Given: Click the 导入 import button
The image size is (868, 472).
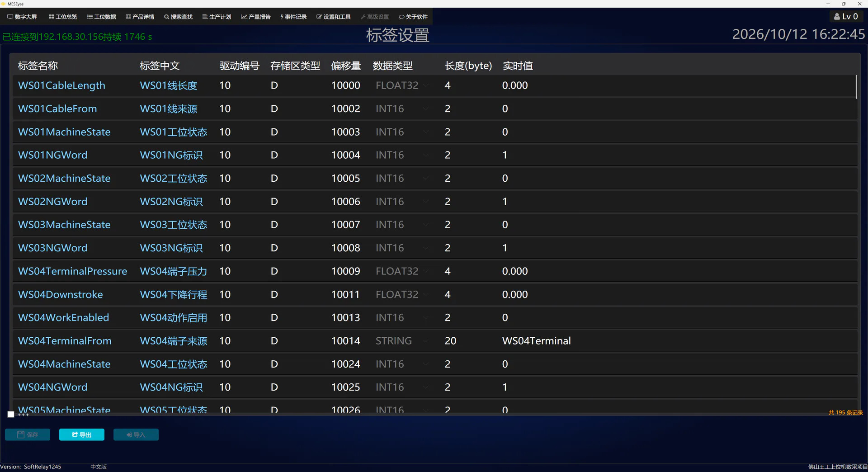Looking at the screenshot, I should (x=136, y=434).
